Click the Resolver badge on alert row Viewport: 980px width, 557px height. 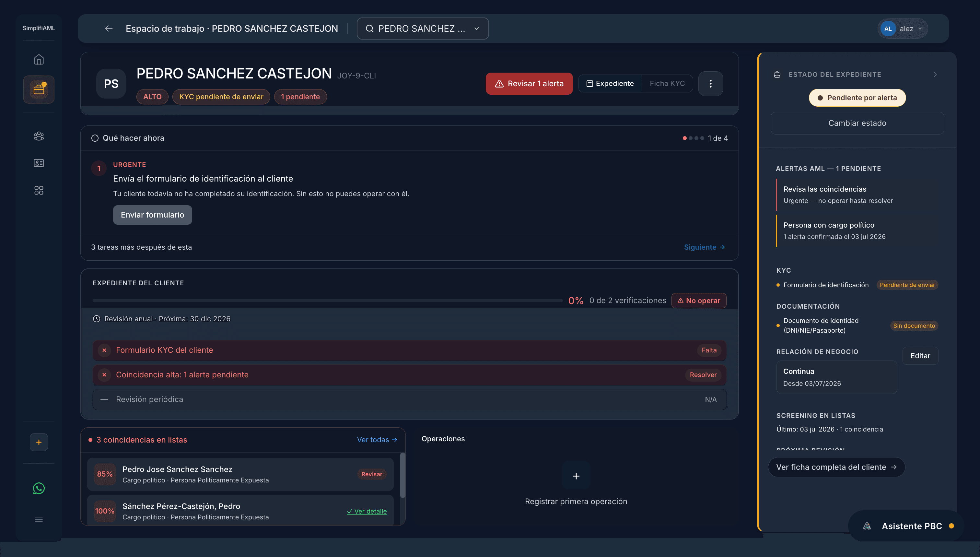703,374
